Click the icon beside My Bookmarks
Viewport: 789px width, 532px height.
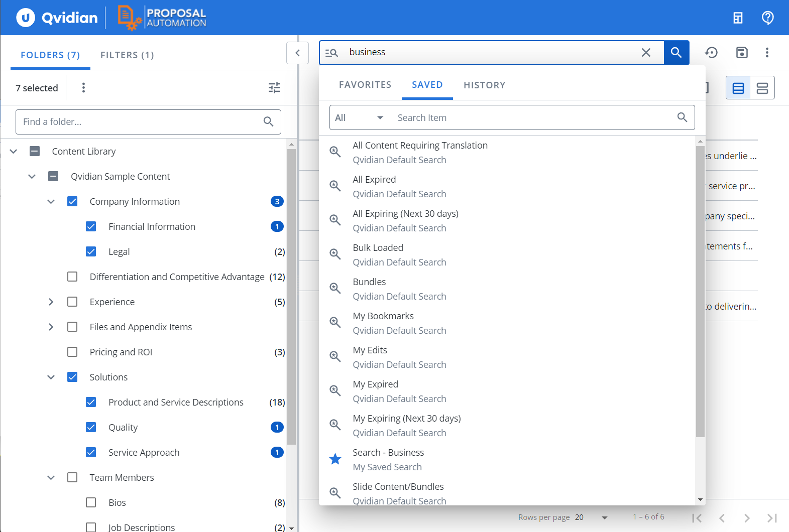pos(335,322)
